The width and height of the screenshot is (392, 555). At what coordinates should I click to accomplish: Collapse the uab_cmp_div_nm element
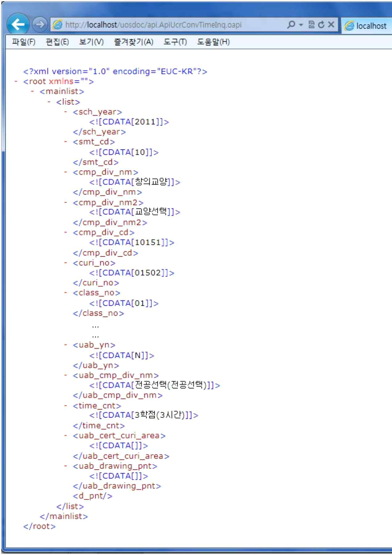click(66, 375)
